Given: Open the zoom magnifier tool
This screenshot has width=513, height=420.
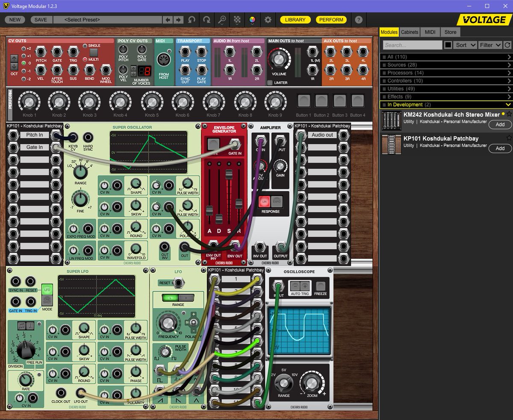Looking at the screenshot, I should (x=222, y=20).
